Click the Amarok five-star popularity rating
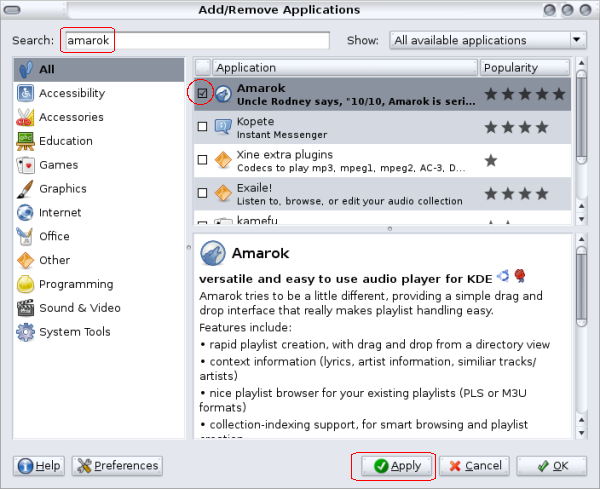Screen dimensions: 600x489 click(525, 94)
